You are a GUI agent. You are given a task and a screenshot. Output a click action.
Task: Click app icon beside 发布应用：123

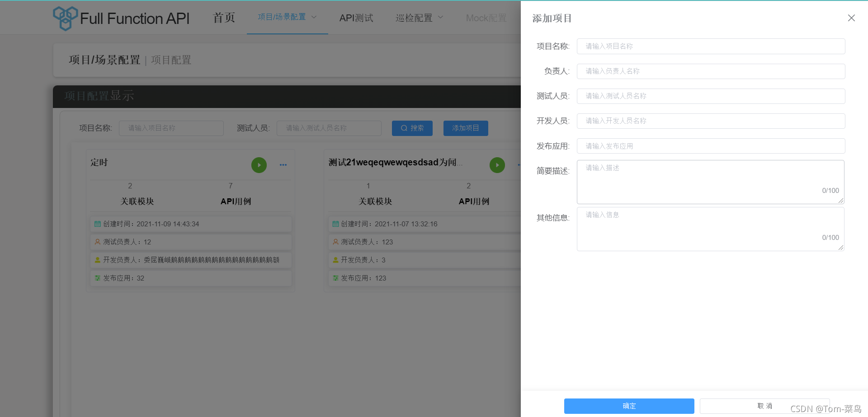click(x=335, y=278)
